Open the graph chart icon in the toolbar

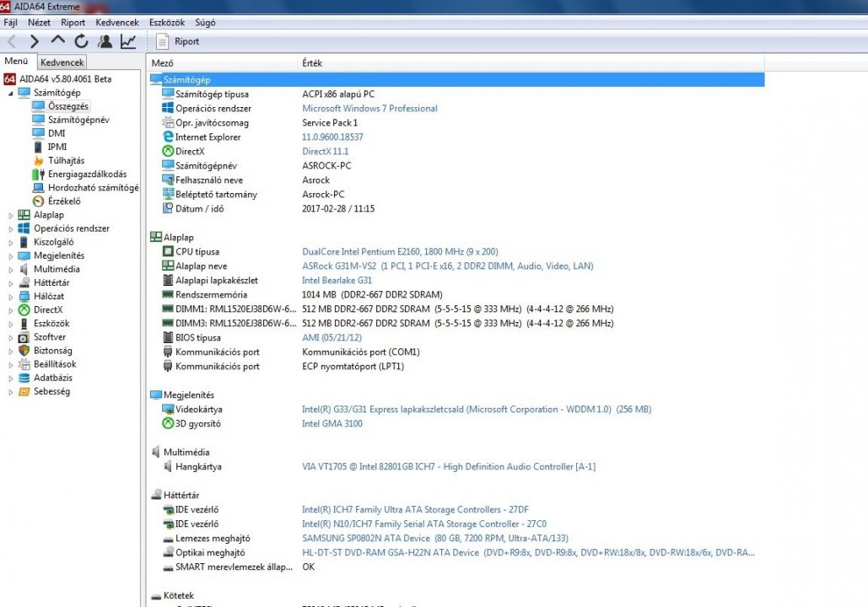point(128,41)
